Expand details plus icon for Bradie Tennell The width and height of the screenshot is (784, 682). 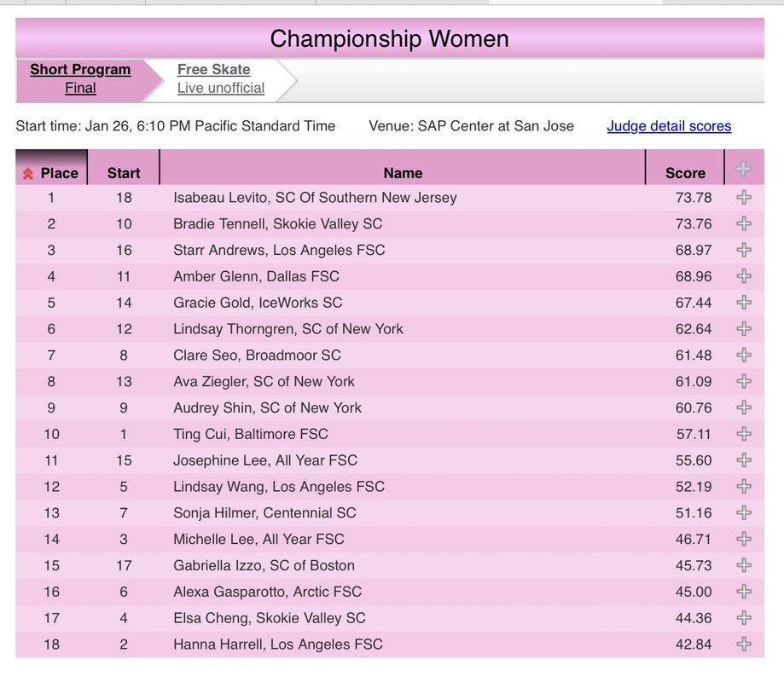tap(743, 224)
